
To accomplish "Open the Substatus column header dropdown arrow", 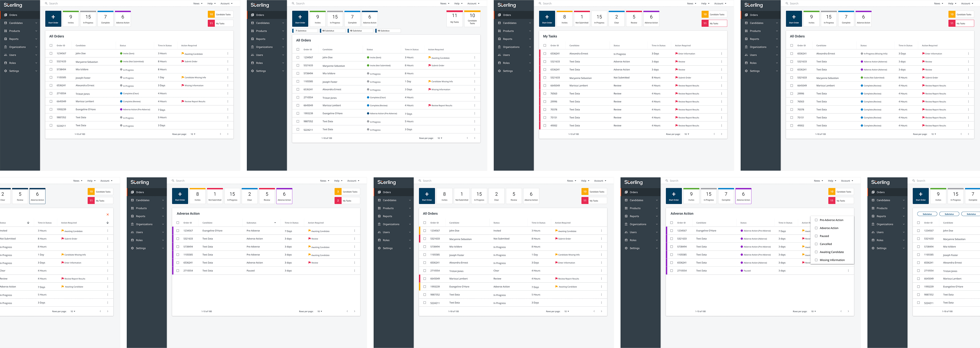I will tap(275, 223).
